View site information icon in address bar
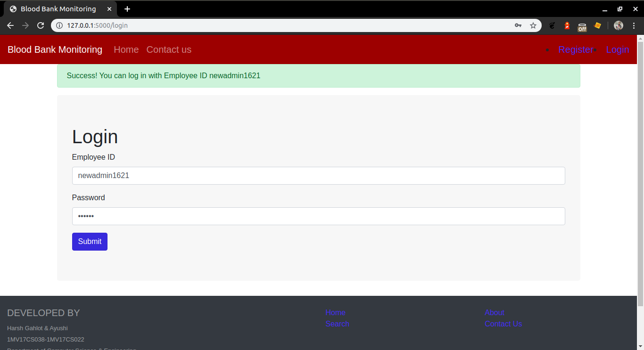Viewport: 644px width, 350px height. (x=59, y=25)
